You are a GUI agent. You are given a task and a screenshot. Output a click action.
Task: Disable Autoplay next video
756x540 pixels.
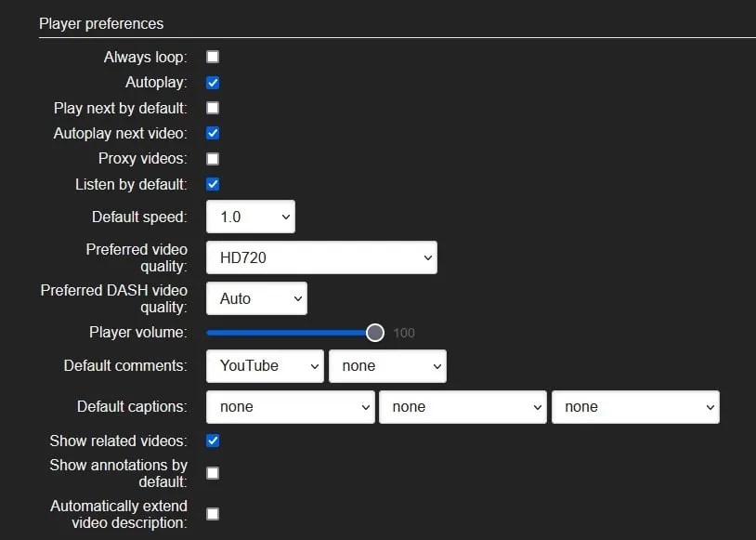click(x=213, y=133)
